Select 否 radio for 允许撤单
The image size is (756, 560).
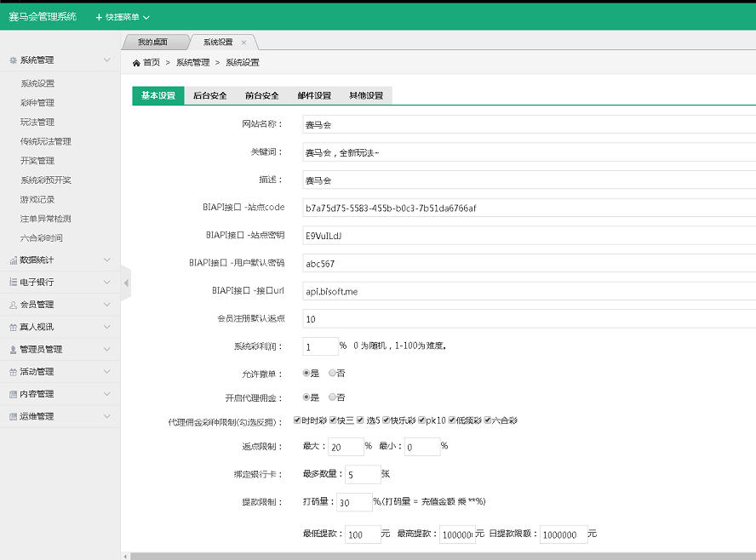click(330, 374)
